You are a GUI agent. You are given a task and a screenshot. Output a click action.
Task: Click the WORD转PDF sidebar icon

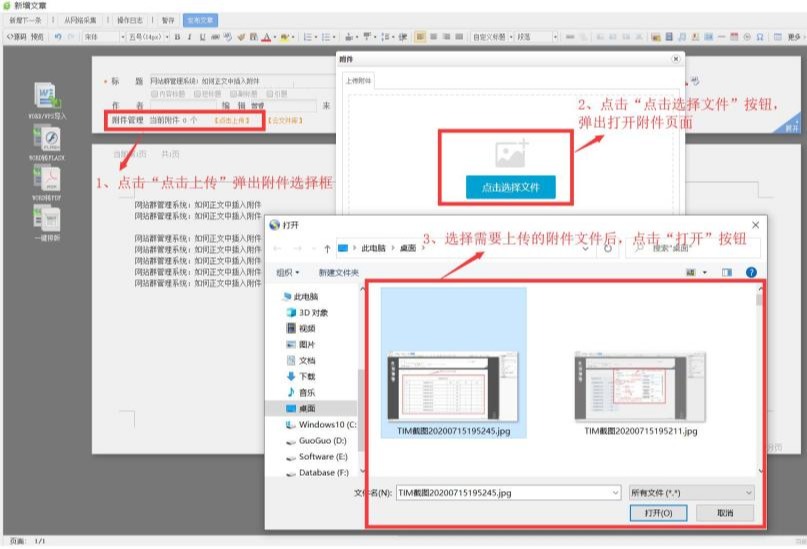(x=47, y=179)
